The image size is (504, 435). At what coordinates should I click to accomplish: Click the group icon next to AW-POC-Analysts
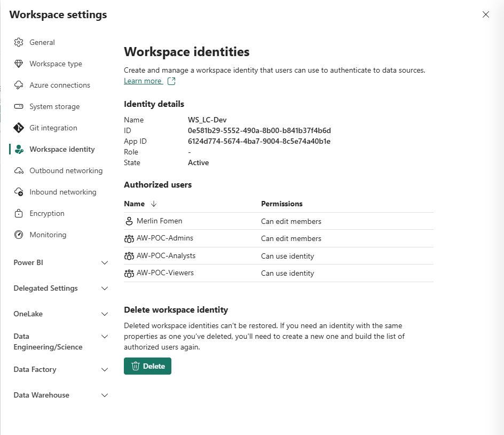click(x=129, y=256)
